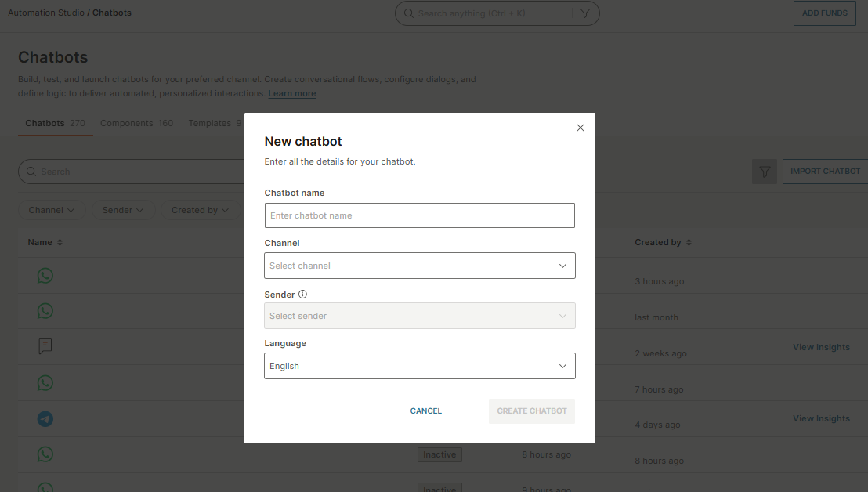Click the magnifier icon in the chatbot list search

[31, 172]
